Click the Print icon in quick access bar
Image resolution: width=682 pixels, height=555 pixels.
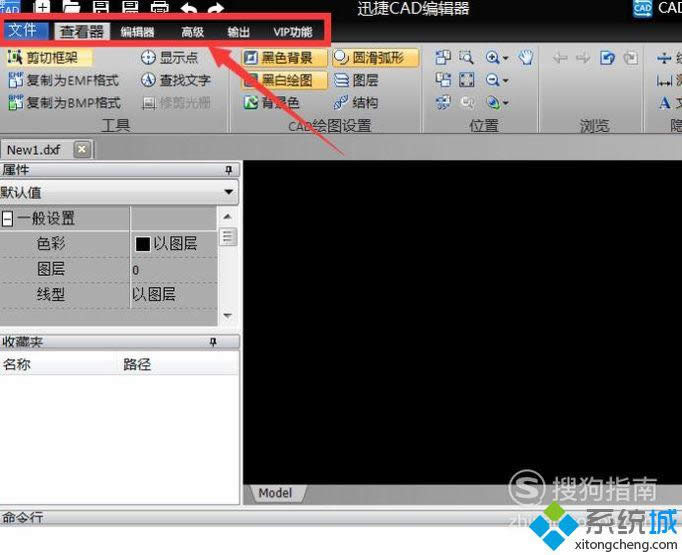tap(160, 7)
